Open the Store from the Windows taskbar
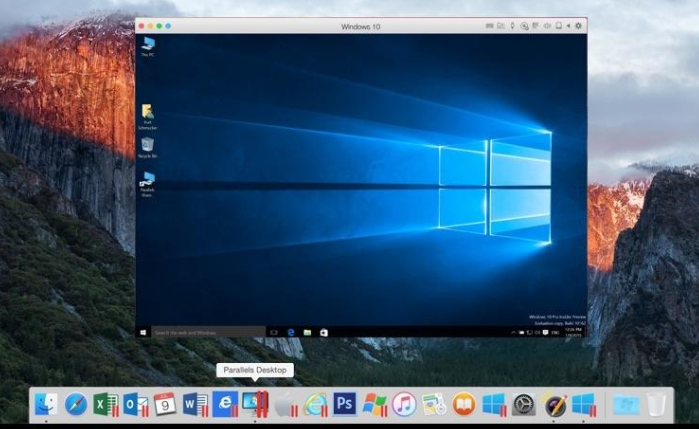 click(324, 333)
